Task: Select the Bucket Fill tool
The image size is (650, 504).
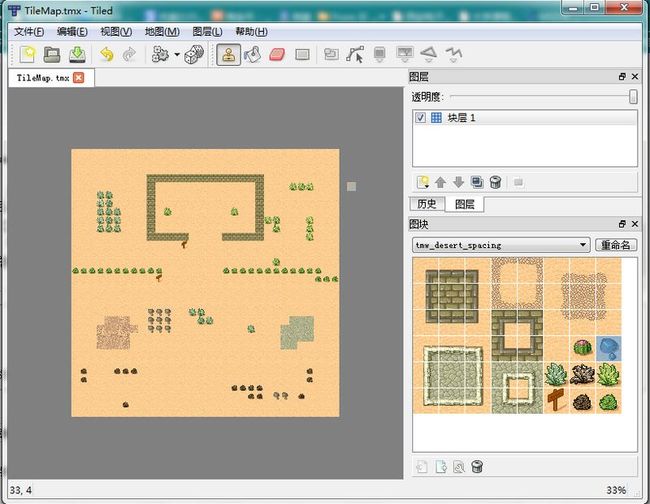Action: [x=252, y=54]
